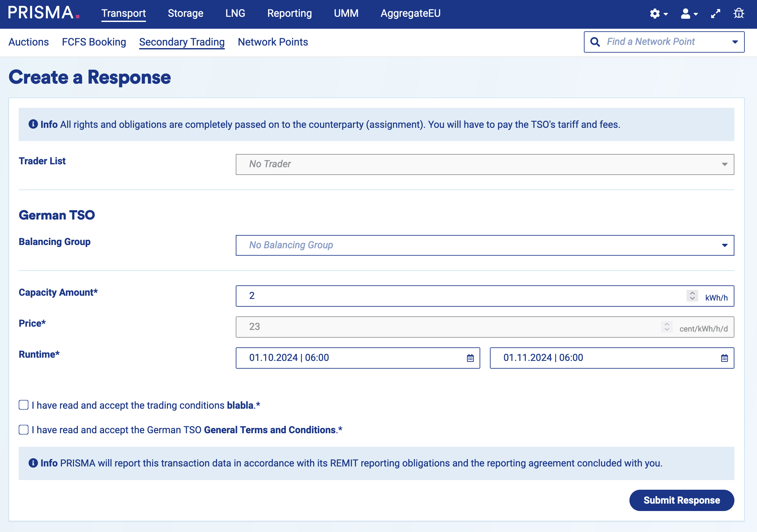Screen dimensions: 757x532
Task: Open the runtime start date calendar
Action: point(470,358)
